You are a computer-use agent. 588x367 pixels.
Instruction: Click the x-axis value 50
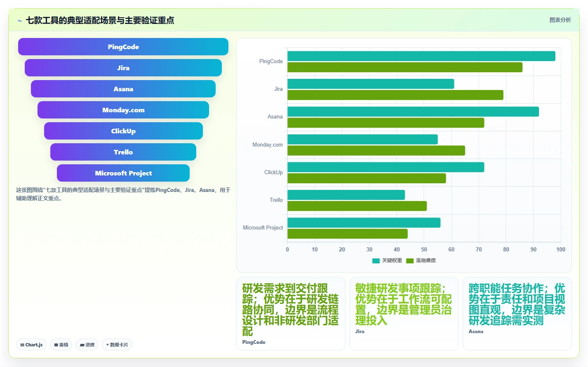pyautogui.click(x=424, y=249)
